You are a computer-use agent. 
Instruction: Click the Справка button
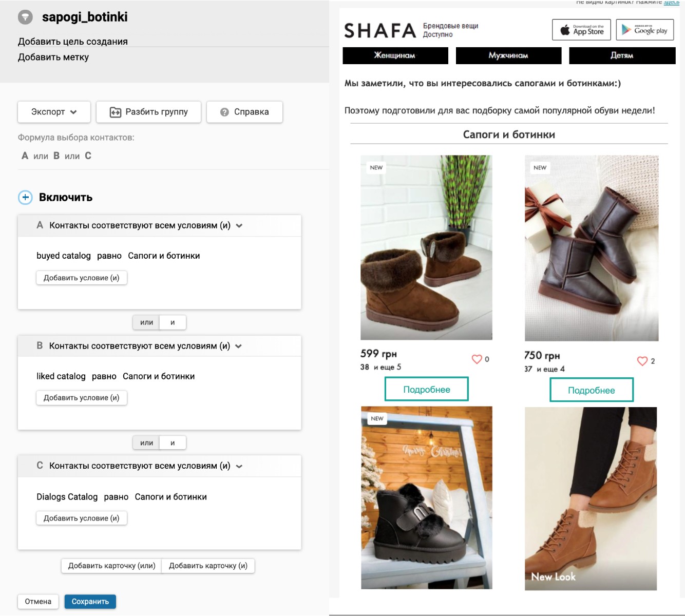click(244, 112)
